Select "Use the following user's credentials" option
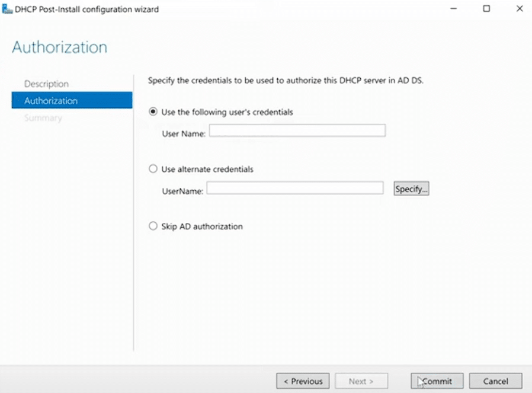Viewport: 532px width, 393px height. coord(154,112)
